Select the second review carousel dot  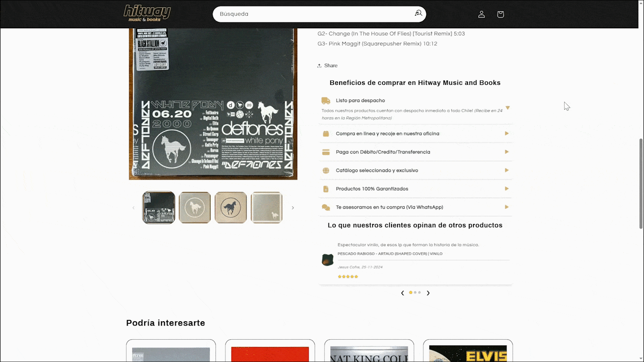[415, 293]
